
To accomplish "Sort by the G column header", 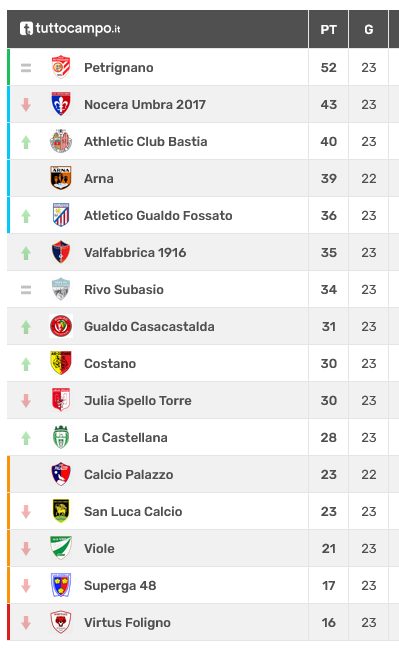I will tap(369, 30).
